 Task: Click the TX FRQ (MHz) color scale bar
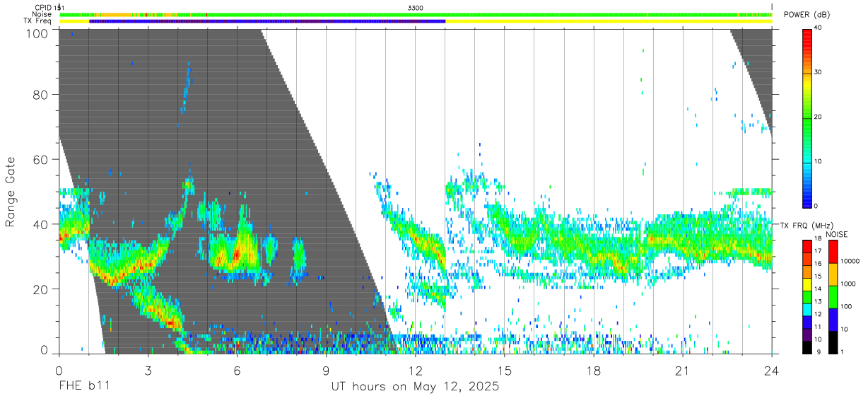click(x=807, y=296)
